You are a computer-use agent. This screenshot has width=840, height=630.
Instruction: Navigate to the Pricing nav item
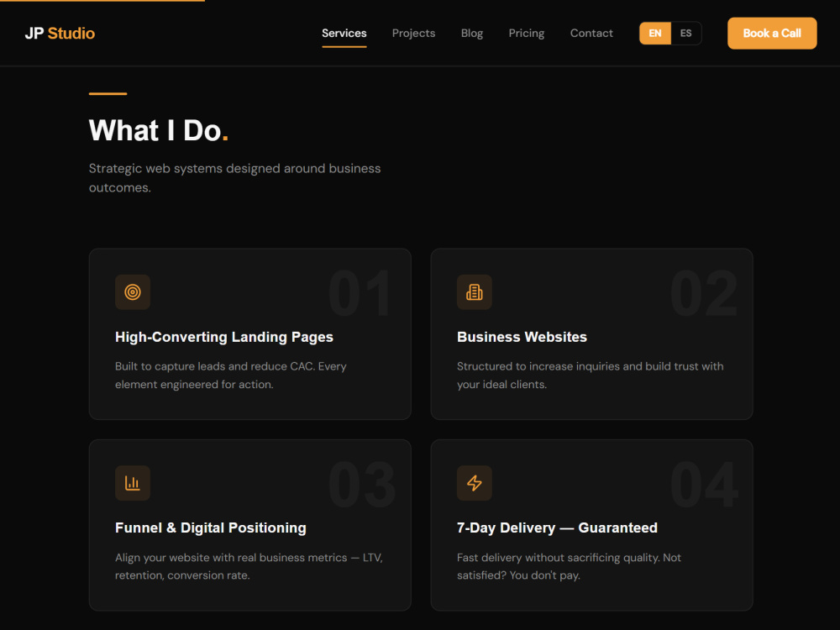click(526, 34)
